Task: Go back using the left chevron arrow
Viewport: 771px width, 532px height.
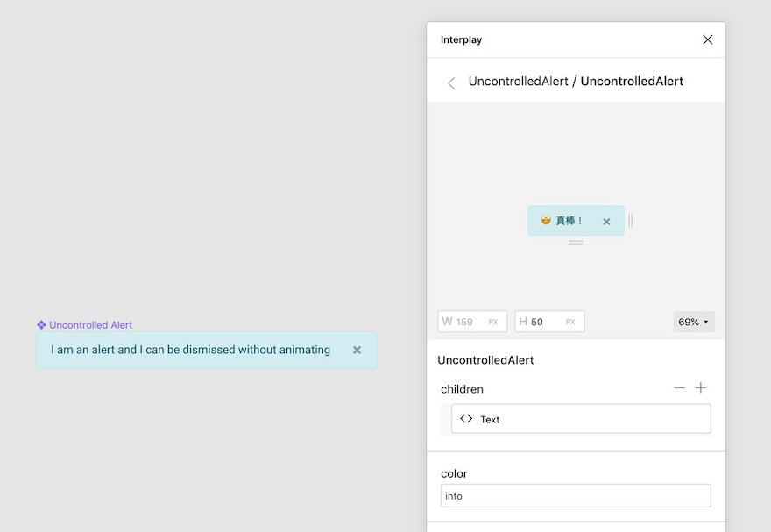Action: 451,83
